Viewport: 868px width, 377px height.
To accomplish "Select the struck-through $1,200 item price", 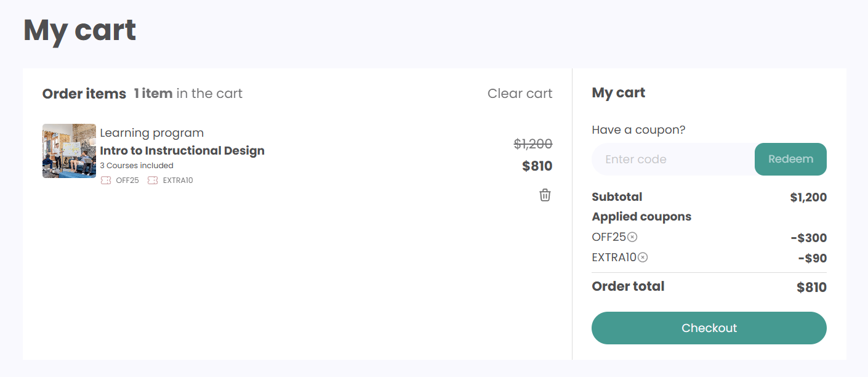I will pyautogui.click(x=532, y=144).
